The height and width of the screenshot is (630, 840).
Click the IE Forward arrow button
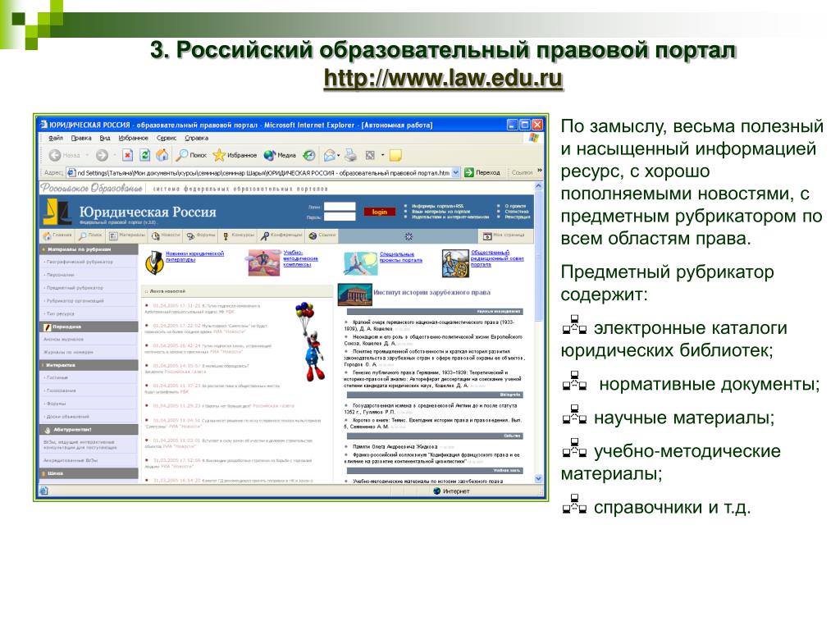tap(102, 155)
